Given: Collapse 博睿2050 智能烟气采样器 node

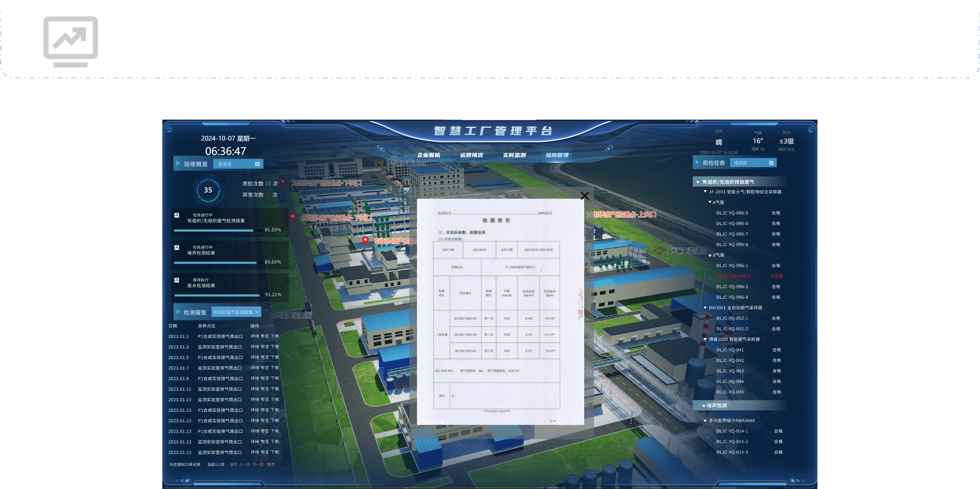Looking at the screenshot, I should (x=705, y=339).
